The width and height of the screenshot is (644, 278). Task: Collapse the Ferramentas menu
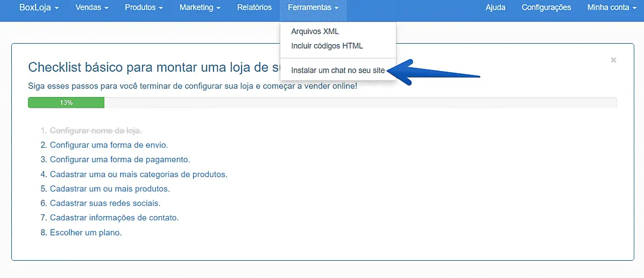[313, 8]
